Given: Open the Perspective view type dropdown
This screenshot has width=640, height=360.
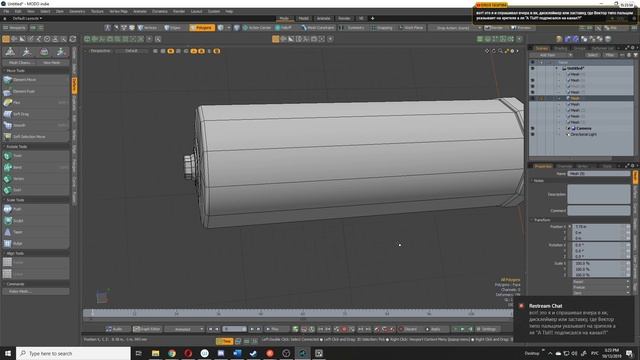Looking at the screenshot, I should (x=100, y=51).
